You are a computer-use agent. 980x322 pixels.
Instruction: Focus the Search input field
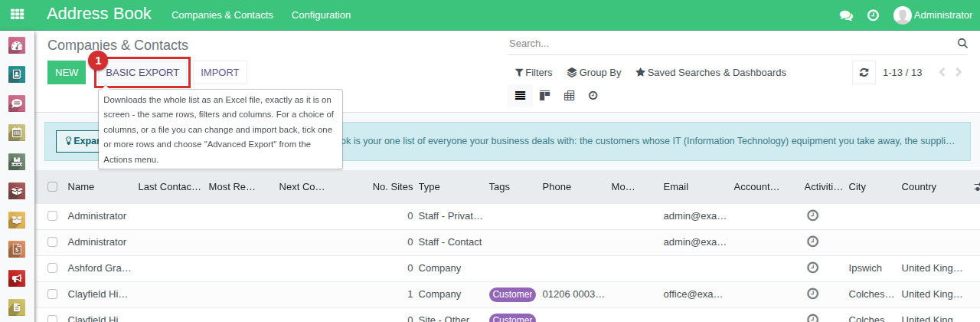(731, 44)
